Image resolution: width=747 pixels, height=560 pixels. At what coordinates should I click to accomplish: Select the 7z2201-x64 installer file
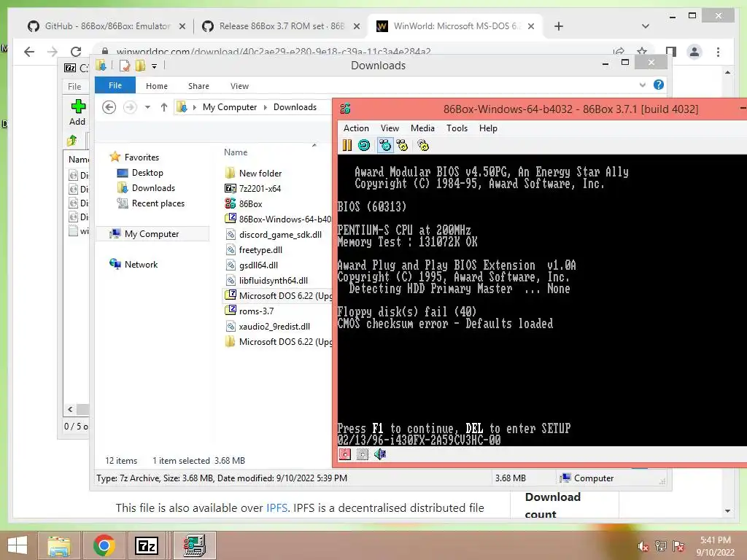coord(260,189)
